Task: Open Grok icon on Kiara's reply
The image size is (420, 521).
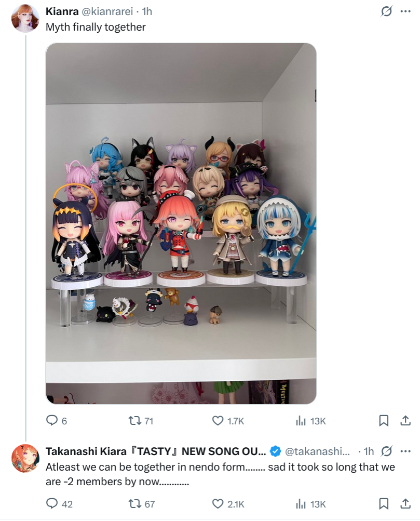Action: 387,451
